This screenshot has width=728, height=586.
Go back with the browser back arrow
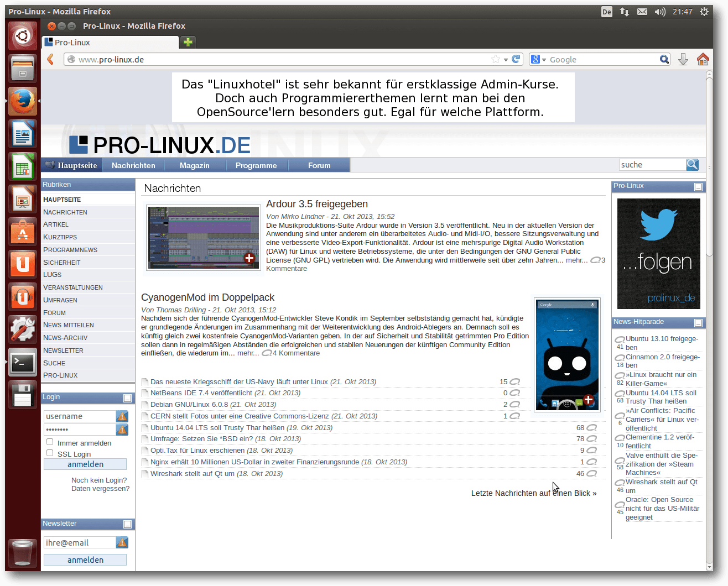pos(50,59)
